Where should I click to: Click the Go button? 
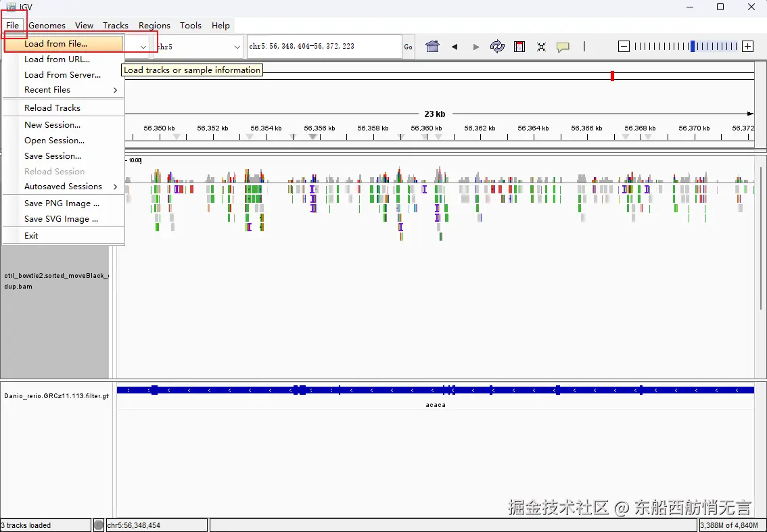(x=408, y=47)
